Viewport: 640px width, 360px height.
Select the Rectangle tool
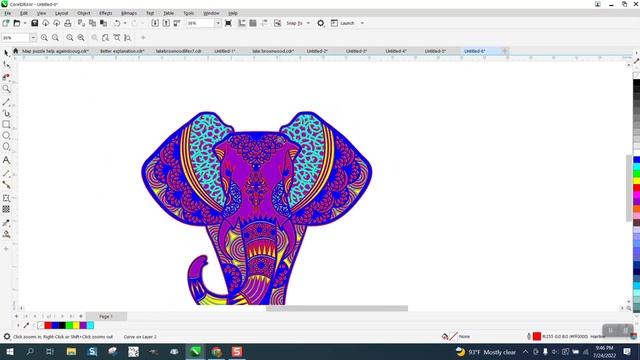pyautogui.click(x=6, y=124)
